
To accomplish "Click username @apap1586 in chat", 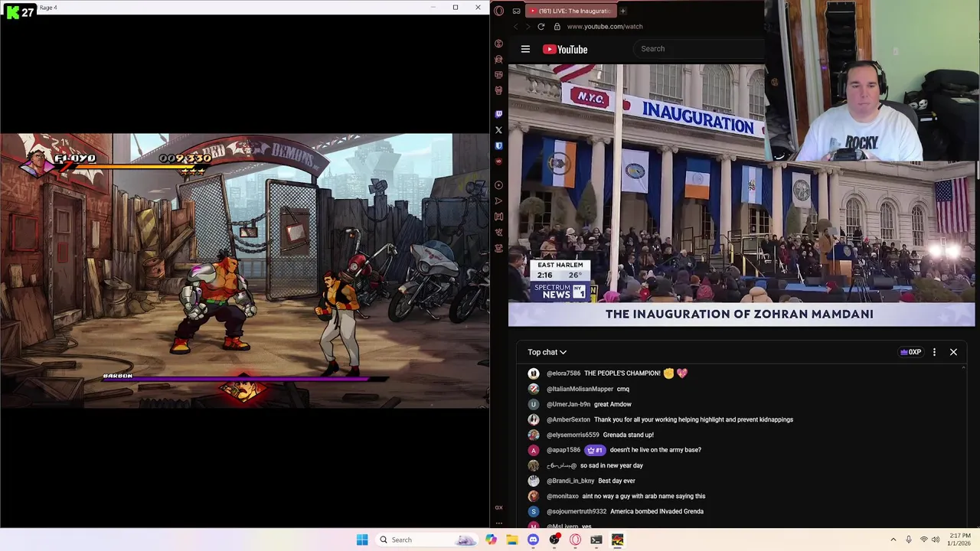I will (x=563, y=450).
